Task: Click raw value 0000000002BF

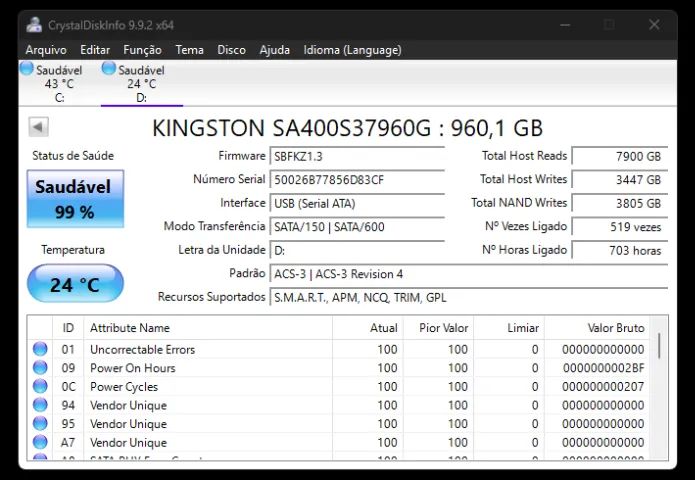Action: coord(603,368)
